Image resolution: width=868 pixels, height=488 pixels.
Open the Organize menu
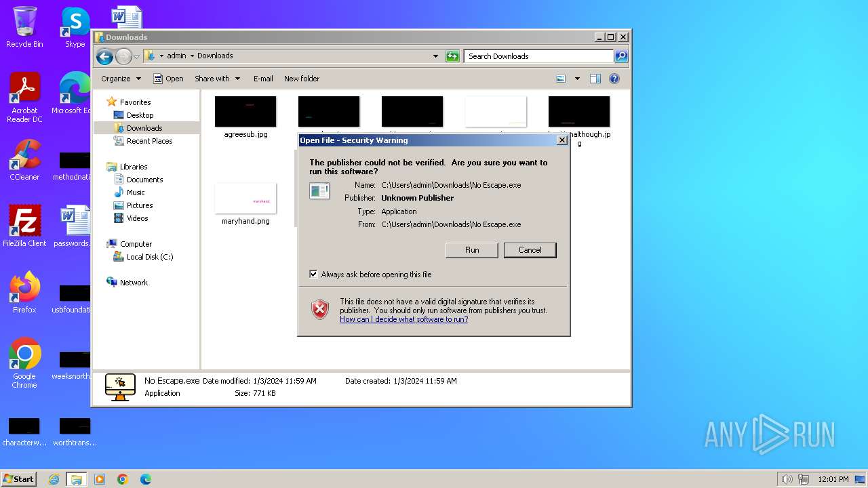click(121, 79)
